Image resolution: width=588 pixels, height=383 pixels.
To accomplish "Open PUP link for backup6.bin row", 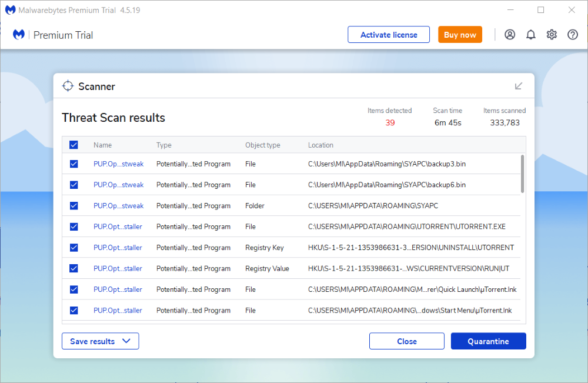I will (x=118, y=185).
